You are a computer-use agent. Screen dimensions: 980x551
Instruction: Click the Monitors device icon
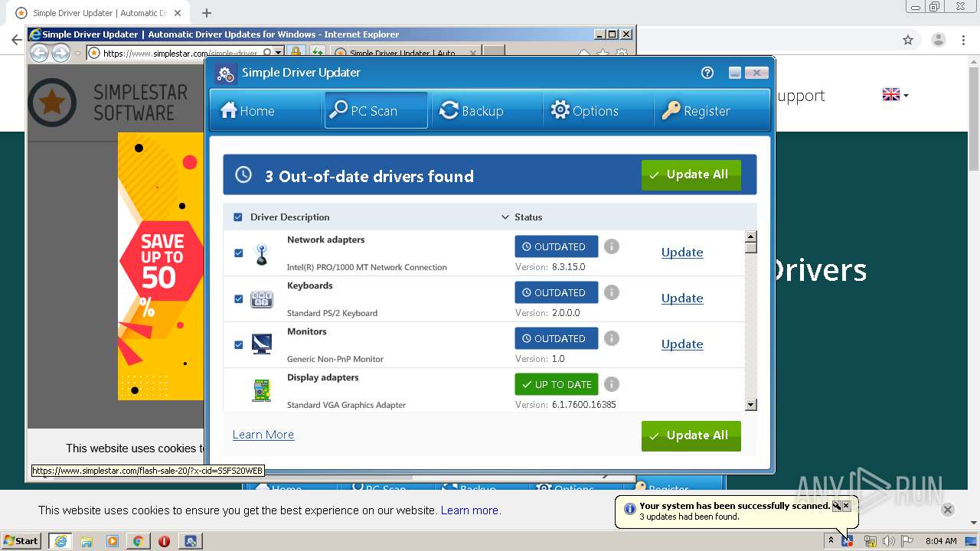coord(262,344)
